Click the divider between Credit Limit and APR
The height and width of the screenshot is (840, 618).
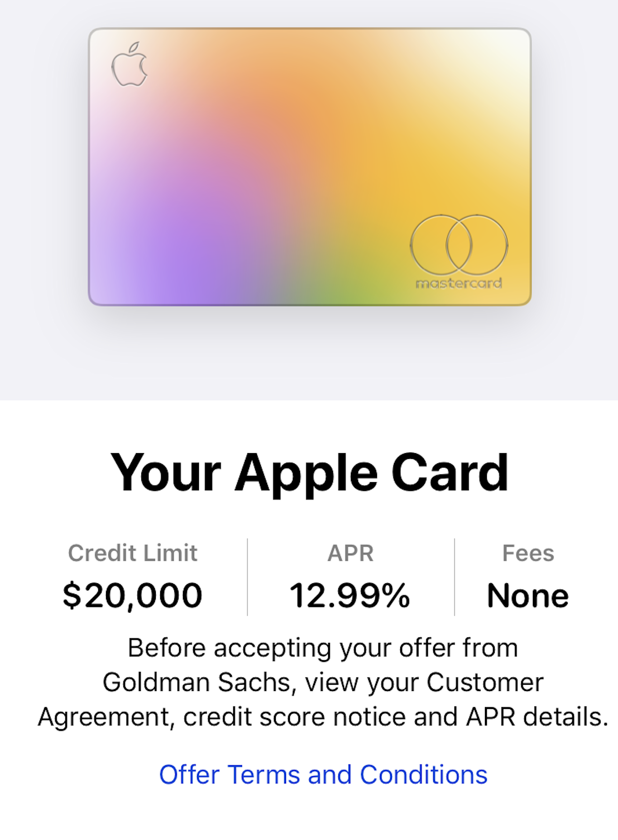247,577
